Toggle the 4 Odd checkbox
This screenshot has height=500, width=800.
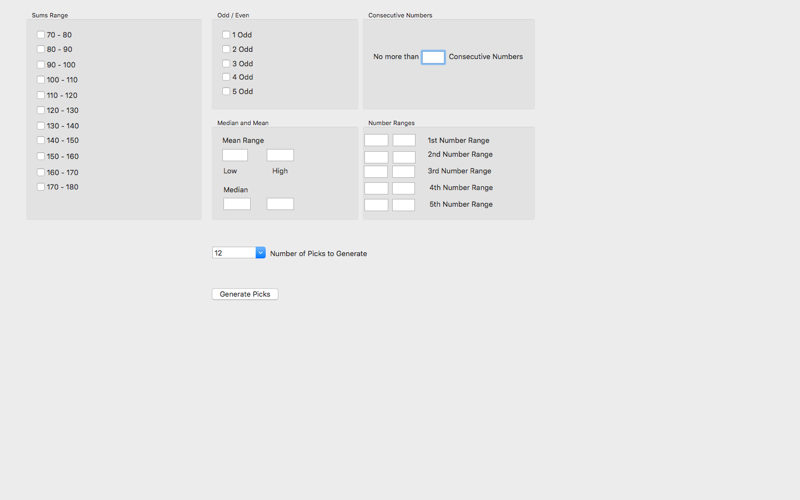click(226, 77)
